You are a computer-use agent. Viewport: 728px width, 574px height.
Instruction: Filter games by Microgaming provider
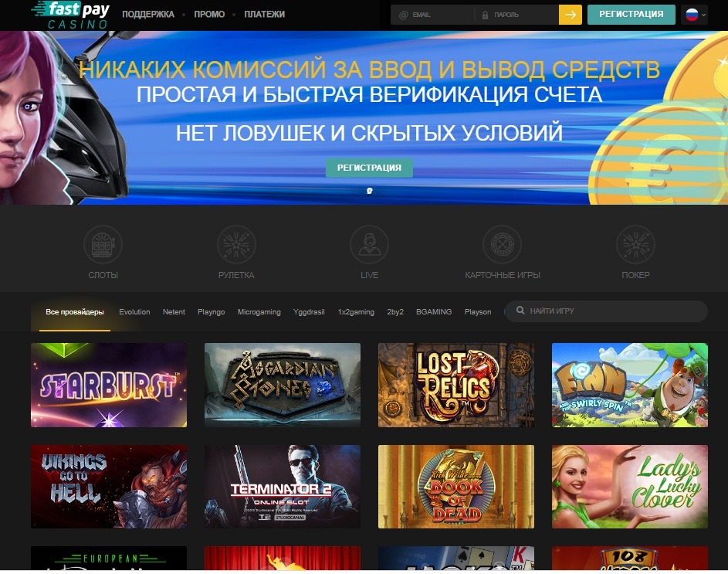[x=259, y=312]
